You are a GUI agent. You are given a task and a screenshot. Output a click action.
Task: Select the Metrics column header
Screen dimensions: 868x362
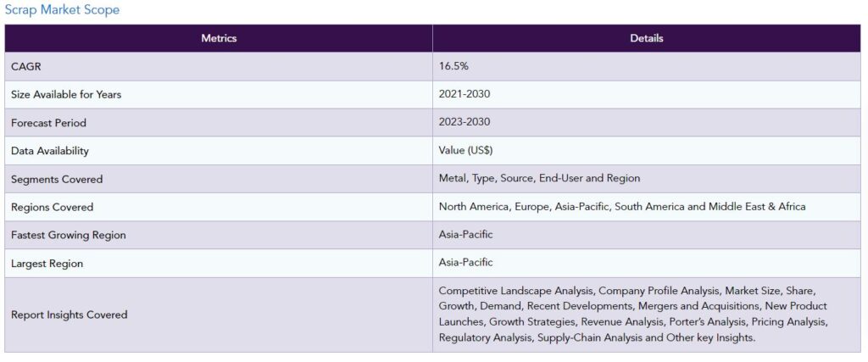point(219,38)
